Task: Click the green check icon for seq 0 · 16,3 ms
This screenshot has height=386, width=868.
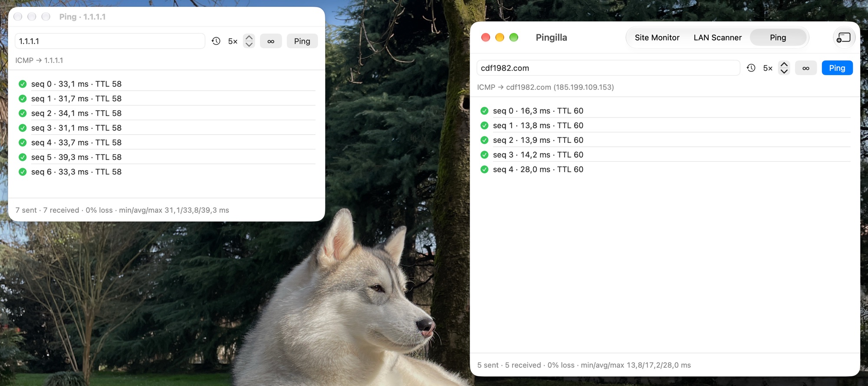Action: [484, 111]
